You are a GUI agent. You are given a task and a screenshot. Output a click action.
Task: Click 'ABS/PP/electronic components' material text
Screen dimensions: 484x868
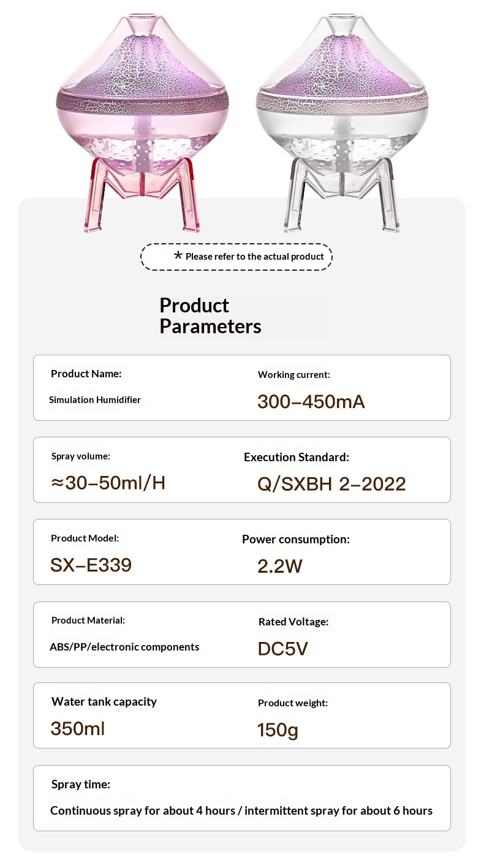[124, 647]
